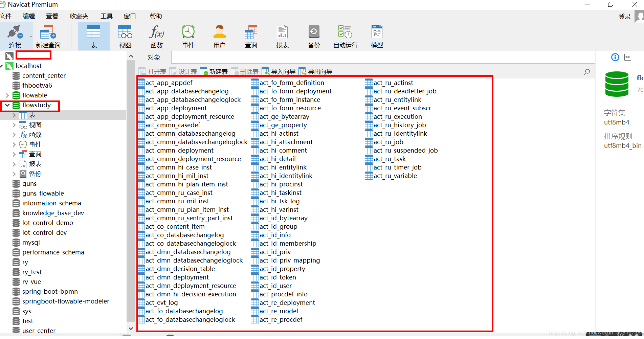Collapse the flowstudy database node
The image size is (644, 339).
pos(7,105)
